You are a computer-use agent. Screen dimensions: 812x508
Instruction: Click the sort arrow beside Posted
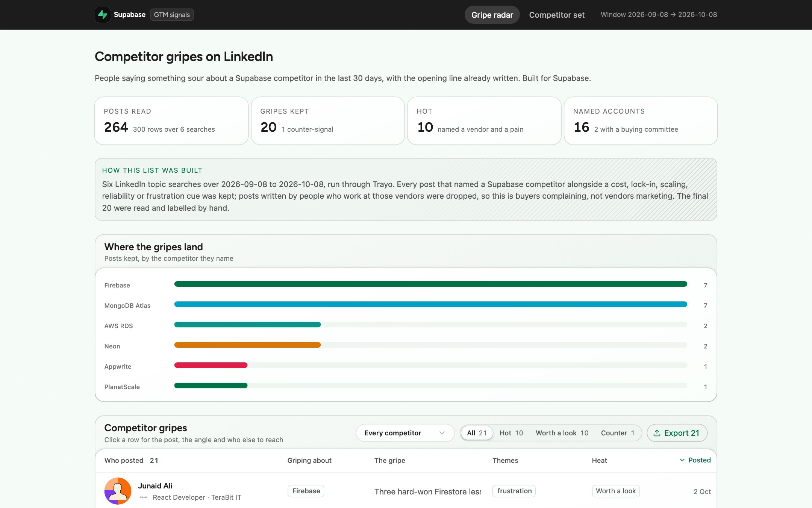click(682, 460)
